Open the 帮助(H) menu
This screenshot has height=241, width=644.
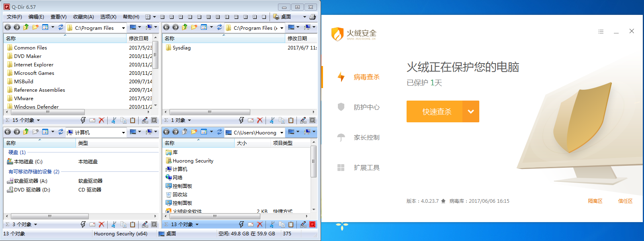point(131,17)
